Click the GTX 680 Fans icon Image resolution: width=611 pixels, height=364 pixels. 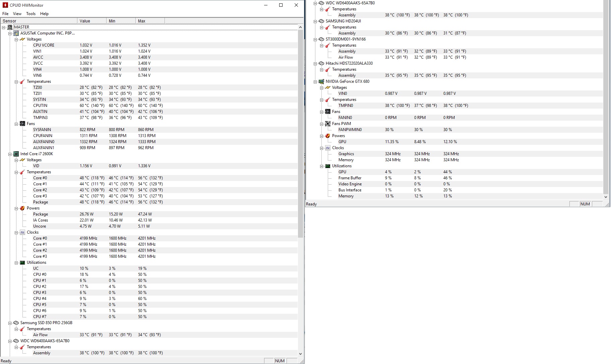pyautogui.click(x=328, y=112)
